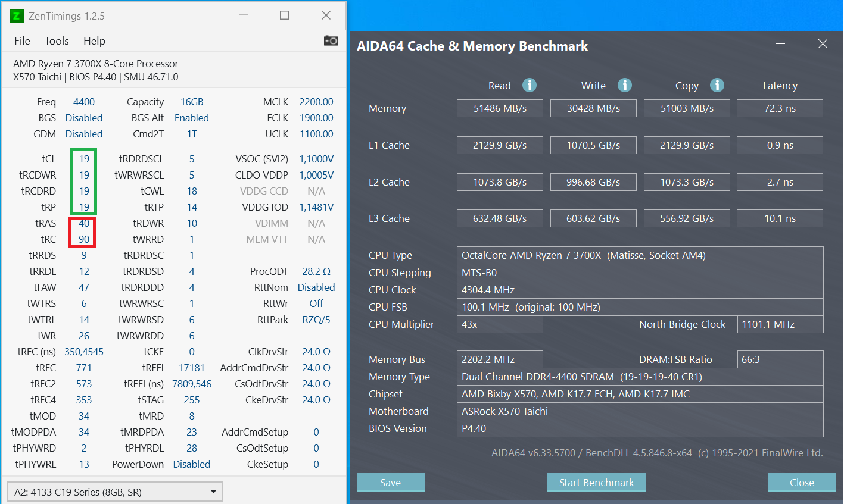Screen dimensions: 844x504
Task: Click the info icon next to Copy
Action: coord(717,85)
